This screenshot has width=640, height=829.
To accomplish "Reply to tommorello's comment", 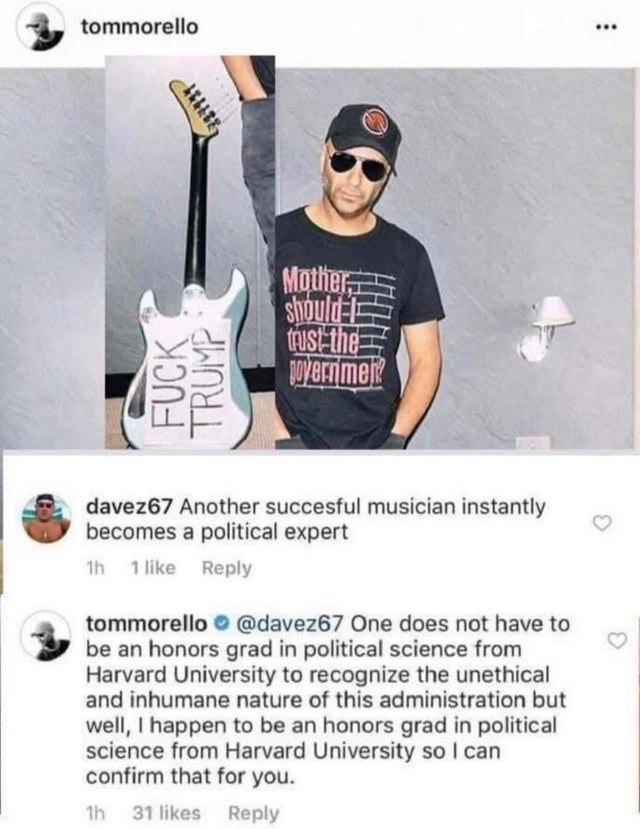I will 255,814.
